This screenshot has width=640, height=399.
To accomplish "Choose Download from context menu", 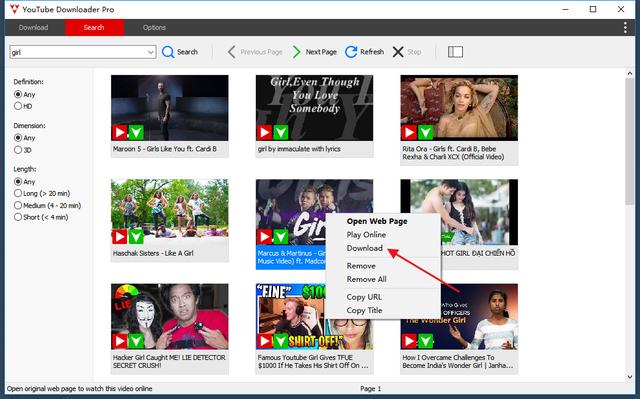I will (x=364, y=248).
